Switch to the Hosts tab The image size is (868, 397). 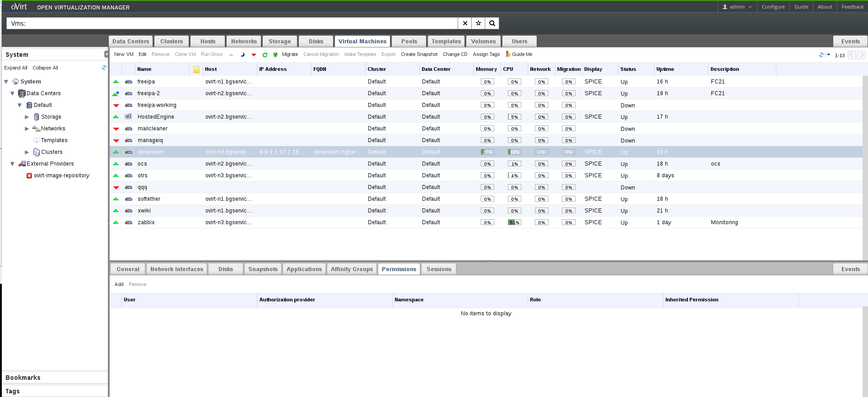(x=208, y=42)
